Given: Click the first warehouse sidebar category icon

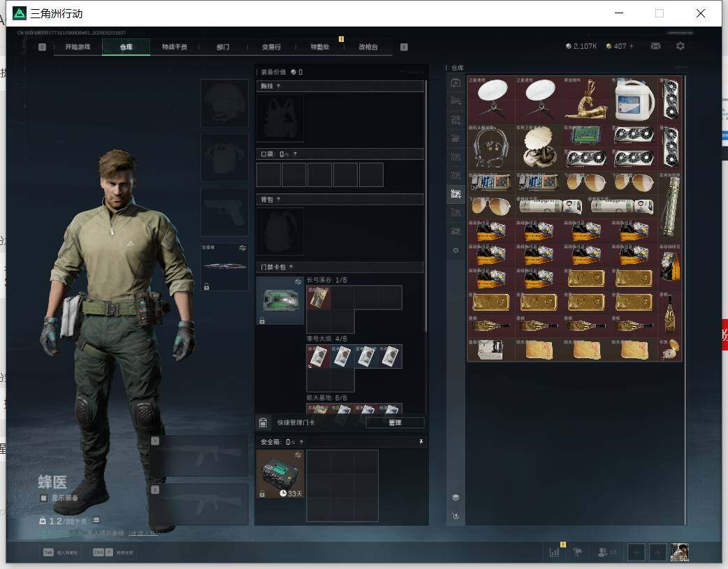Looking at the screenshot, I should 456,82.
